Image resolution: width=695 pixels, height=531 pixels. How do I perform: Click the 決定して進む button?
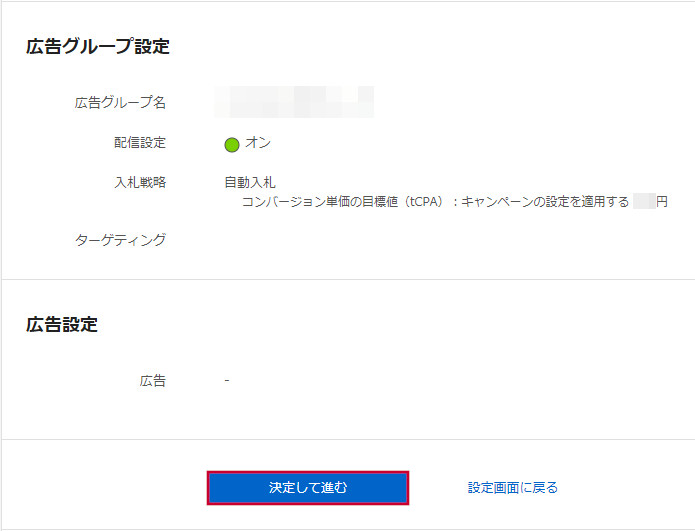pyautogui.click(x=307, y=488)
